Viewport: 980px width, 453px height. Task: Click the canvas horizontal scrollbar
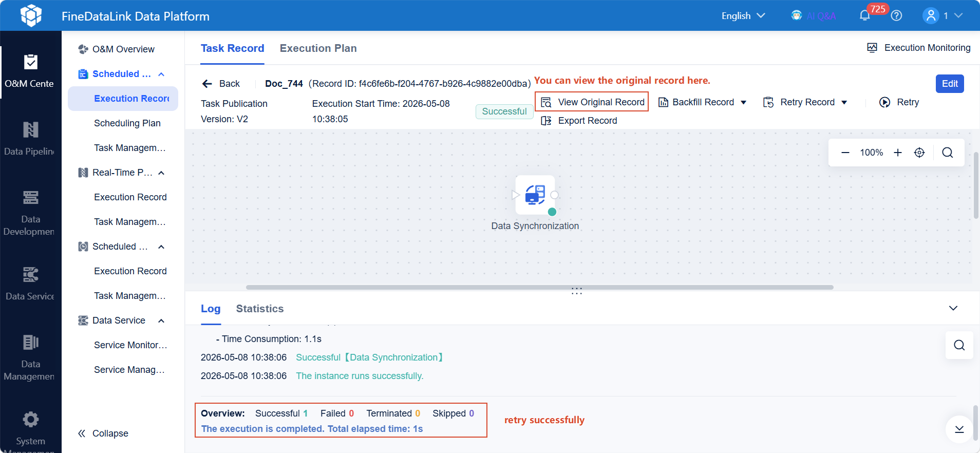pos(539,288)
